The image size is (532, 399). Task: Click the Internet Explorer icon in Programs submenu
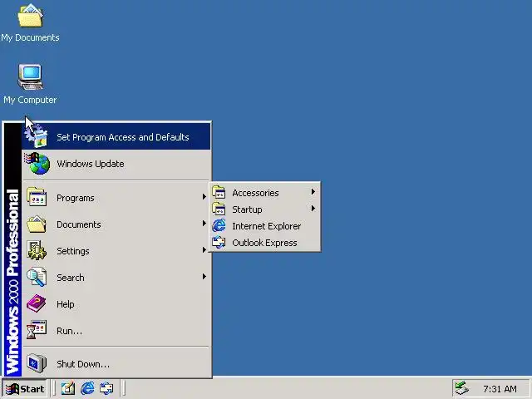click(x=219, y=225)
